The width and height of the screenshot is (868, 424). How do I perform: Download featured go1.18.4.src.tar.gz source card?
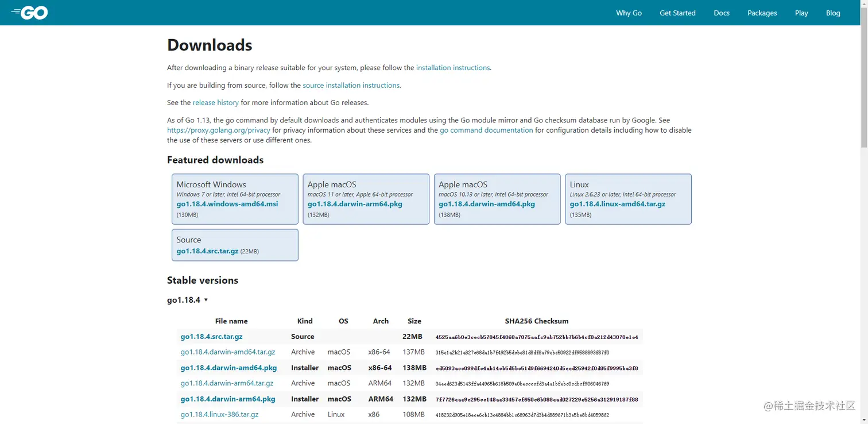[235, 245]
